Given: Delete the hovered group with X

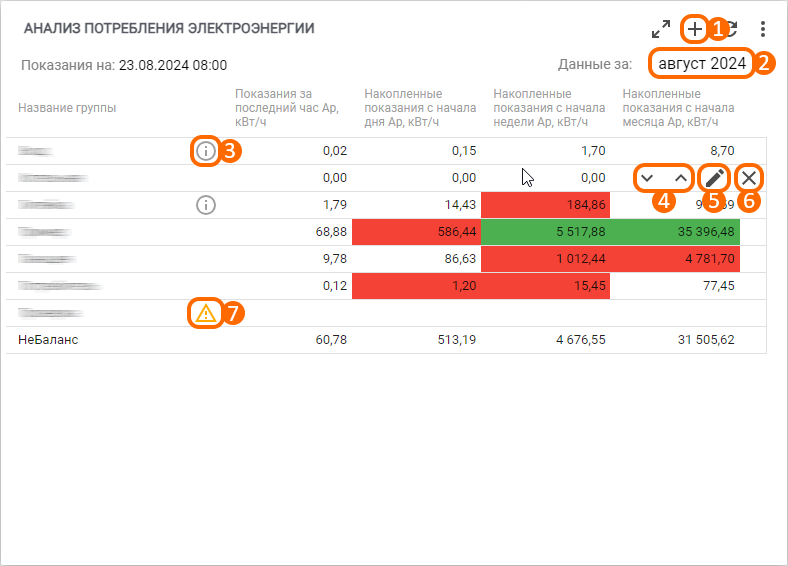Looking at the screenshot, I should pyautogui.click(x=749, y=178).
